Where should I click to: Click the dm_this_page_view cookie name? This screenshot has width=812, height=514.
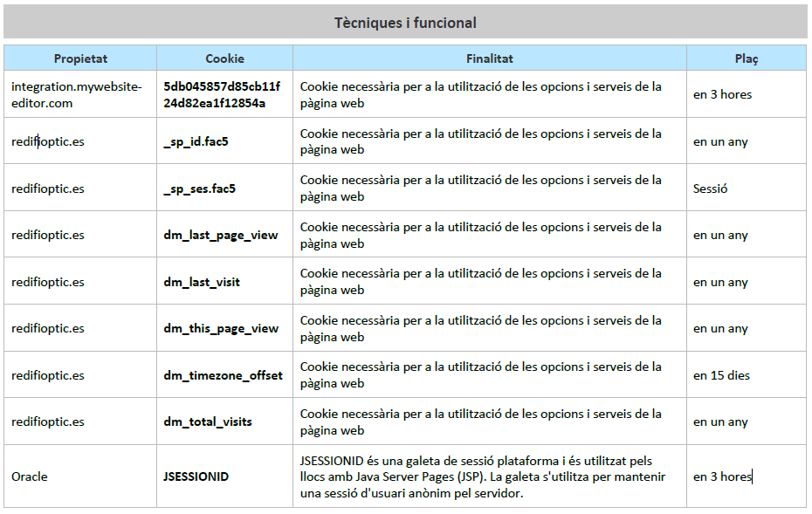[x=221, y=328]
